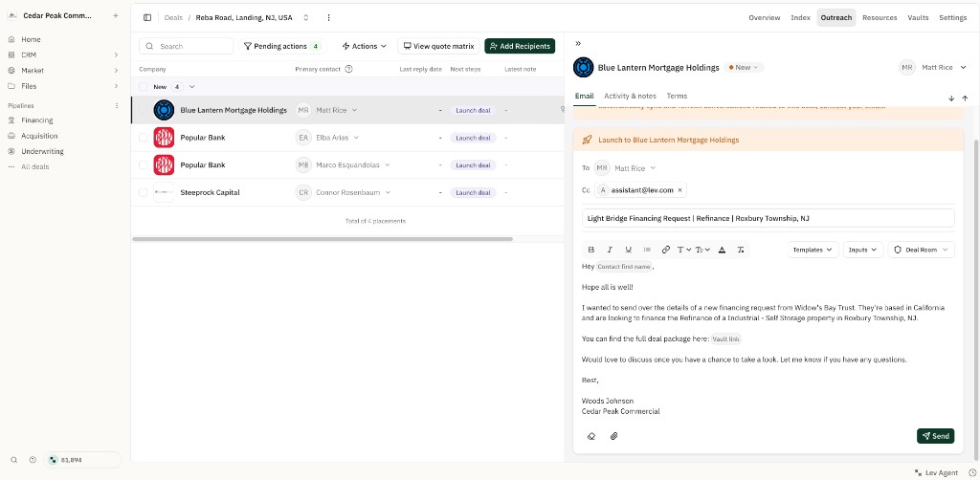The width and height of the screenshot is (980, 480).
Task: Open the Underwriting pipeline
Action: click(x=42, y=152)
